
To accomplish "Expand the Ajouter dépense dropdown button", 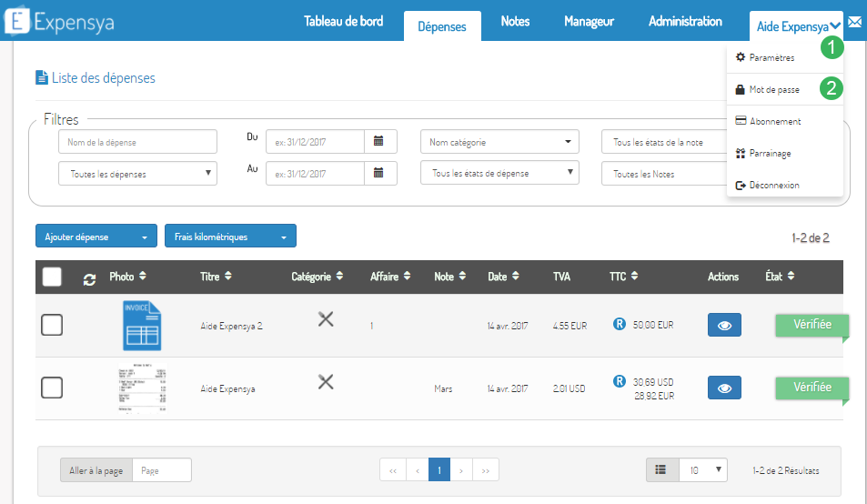I will pos(96,236).
